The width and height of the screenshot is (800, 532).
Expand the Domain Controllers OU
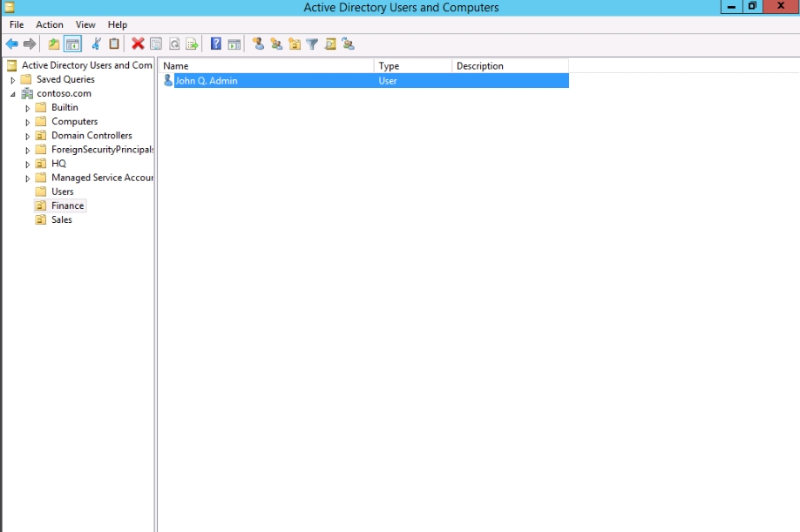[28, 136]
